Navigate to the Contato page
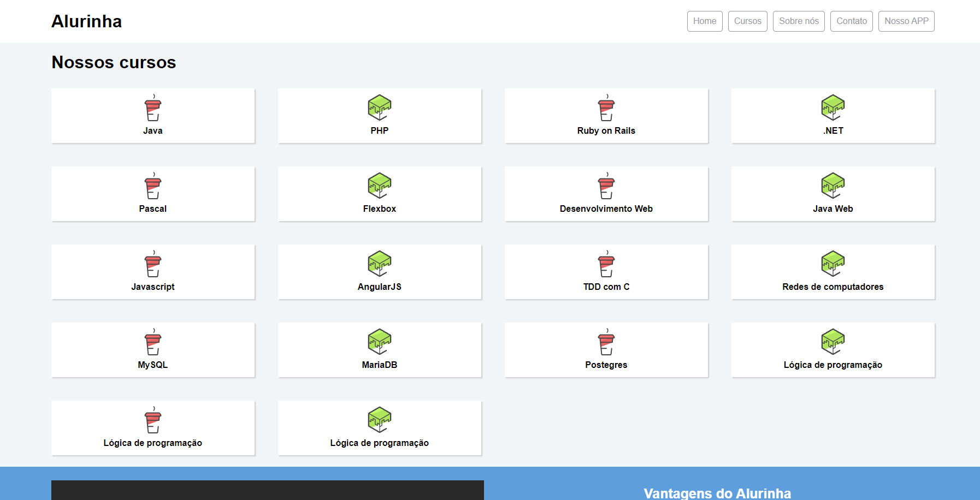The image size is (980, 500). tap(851, 21)
